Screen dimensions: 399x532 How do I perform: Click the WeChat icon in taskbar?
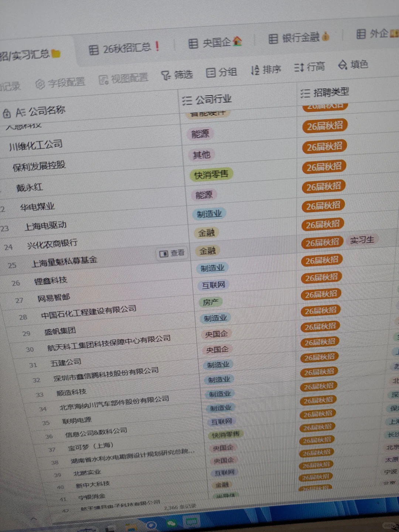pyautogui.click(x=171, y=524)
